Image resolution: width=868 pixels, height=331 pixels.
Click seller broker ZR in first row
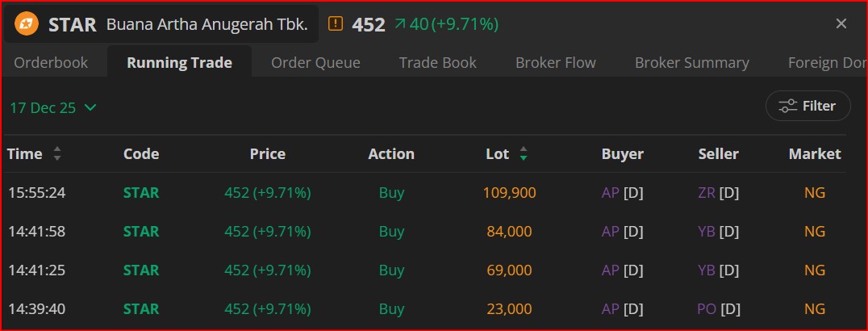coord(707,193)
